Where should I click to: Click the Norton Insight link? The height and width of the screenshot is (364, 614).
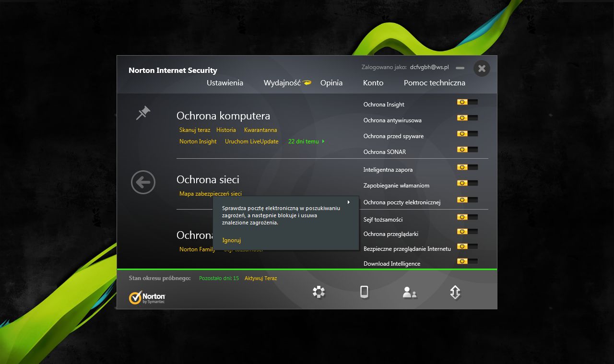(x=198, y=141)
